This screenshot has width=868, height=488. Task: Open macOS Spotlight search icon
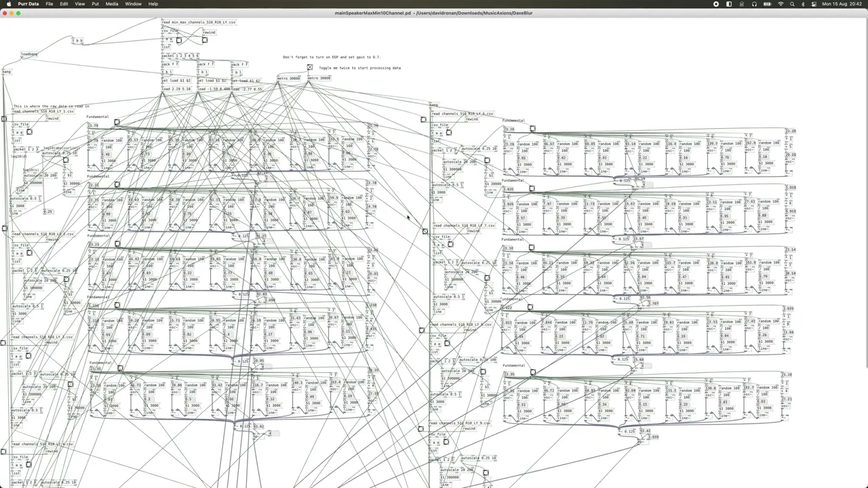click(791, 4)
